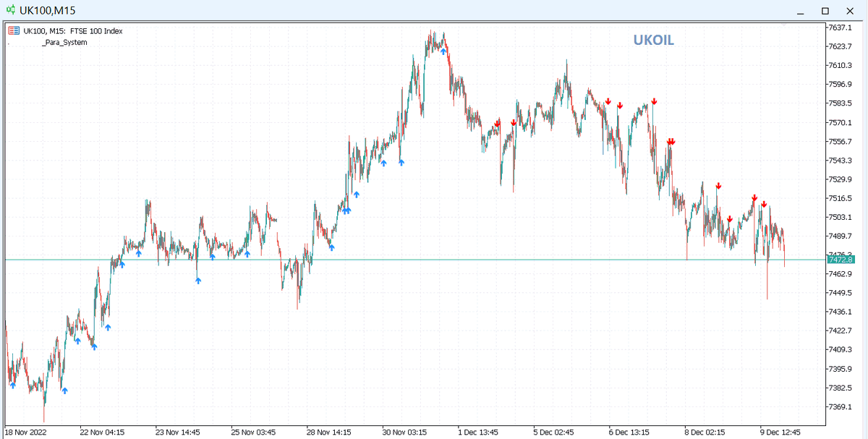Click price scale value 7422.7
The image size is (868, 439).
pyautogui.click(x=841, y=331)
